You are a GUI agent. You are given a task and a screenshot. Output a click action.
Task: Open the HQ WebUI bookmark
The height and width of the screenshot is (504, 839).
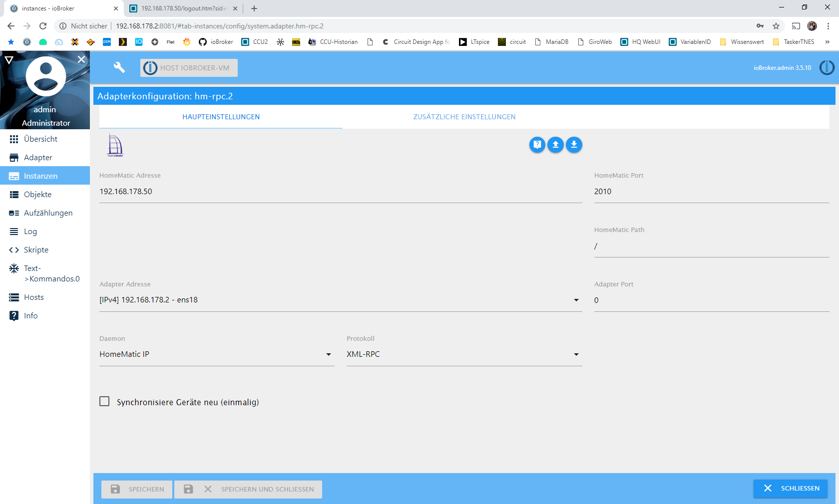640,42
